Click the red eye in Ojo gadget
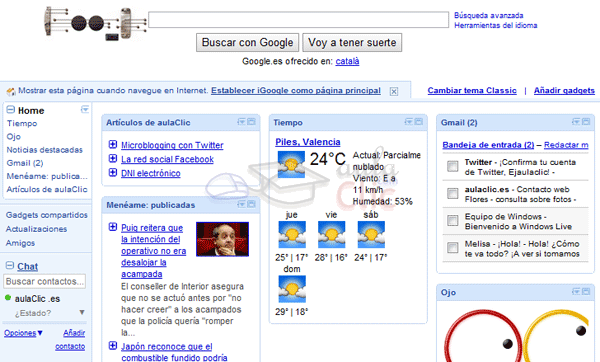 pyautogui.click(x=483, y=337)
